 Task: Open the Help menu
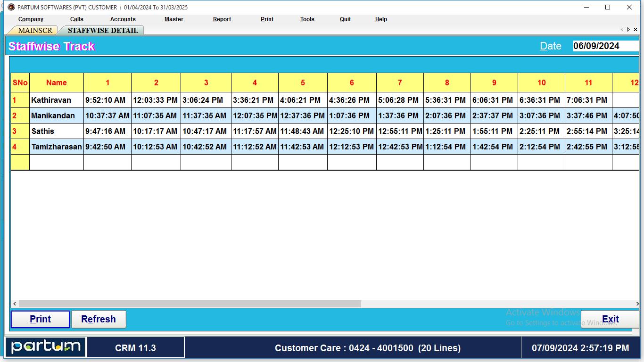(381, 19)
